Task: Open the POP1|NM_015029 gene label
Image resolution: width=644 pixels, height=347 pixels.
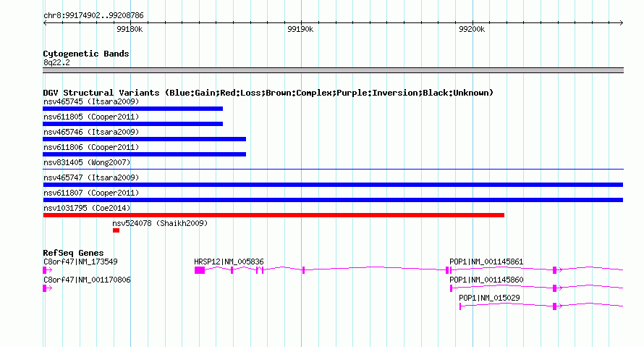Action: 489,298
